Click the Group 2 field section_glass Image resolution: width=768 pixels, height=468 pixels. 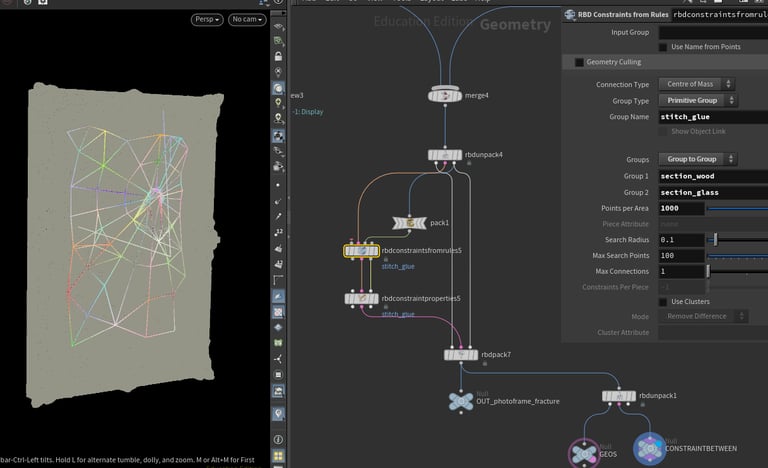click(714, 193)
